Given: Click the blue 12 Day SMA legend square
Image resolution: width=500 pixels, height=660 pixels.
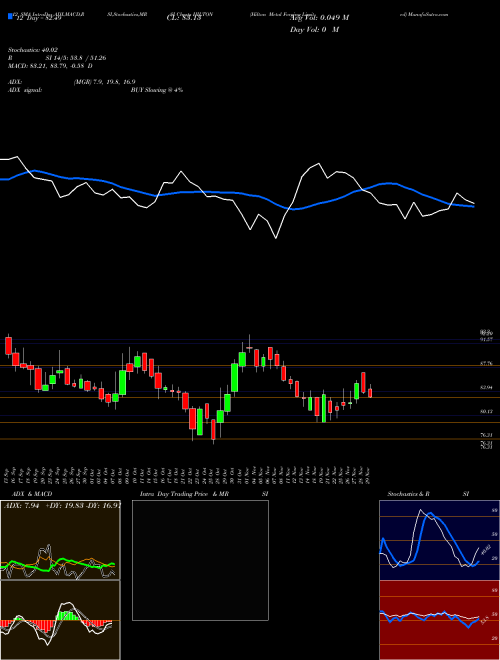Looking at the screenshot, I should [x=10, y=16].
